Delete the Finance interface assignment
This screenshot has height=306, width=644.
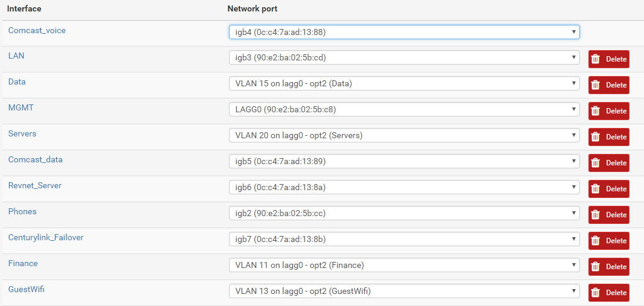609,267
